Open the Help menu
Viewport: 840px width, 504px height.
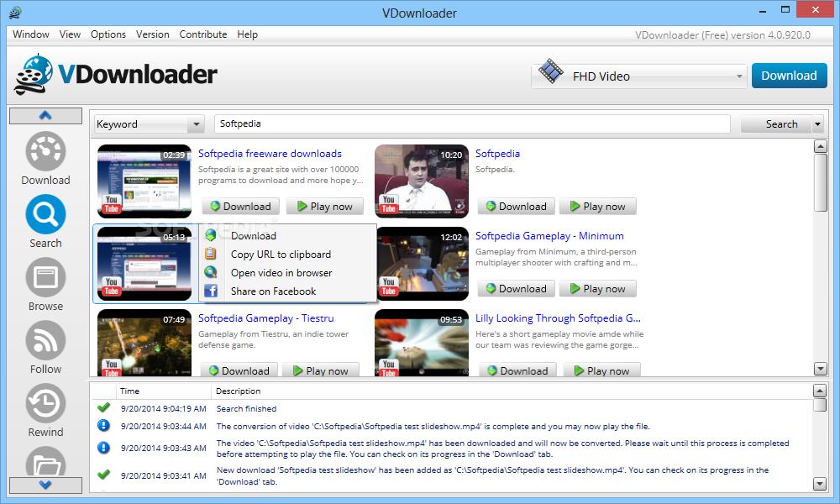tap(248, 34)
